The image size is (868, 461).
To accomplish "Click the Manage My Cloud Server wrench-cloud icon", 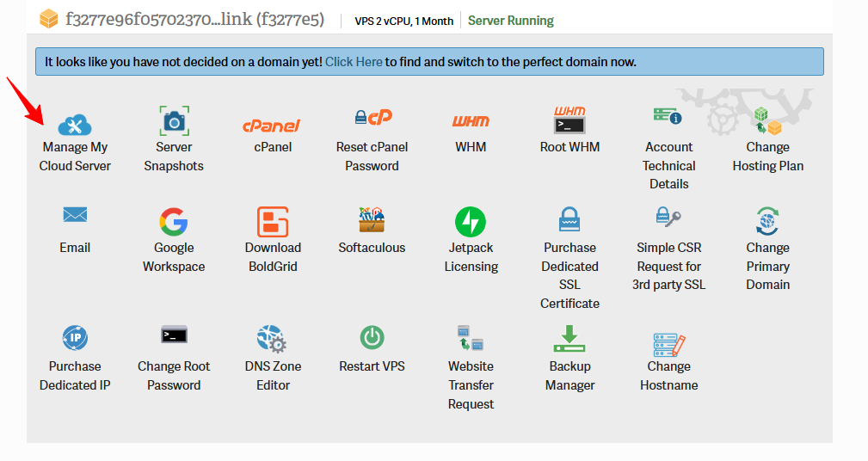I will coord(75,125).
